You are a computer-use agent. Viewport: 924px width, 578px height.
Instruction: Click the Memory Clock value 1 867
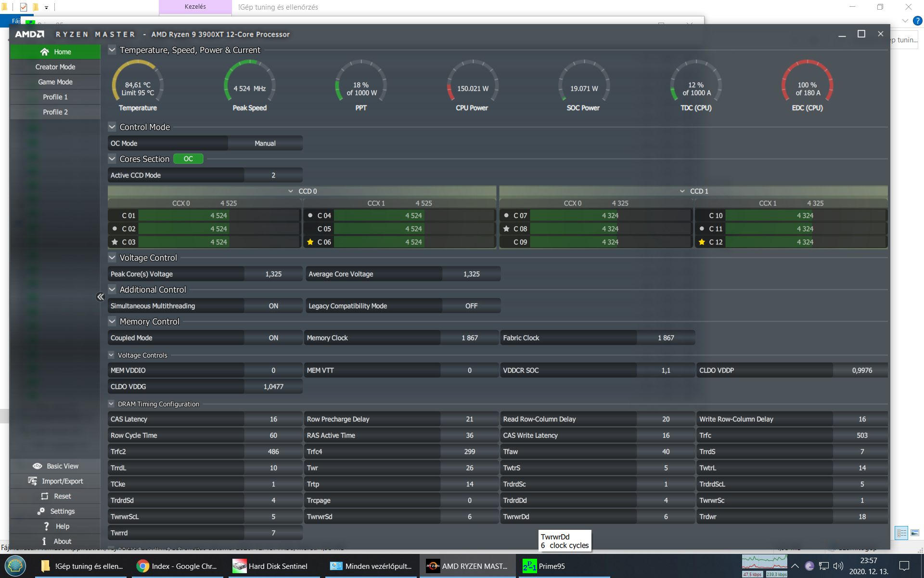point(469,338)
